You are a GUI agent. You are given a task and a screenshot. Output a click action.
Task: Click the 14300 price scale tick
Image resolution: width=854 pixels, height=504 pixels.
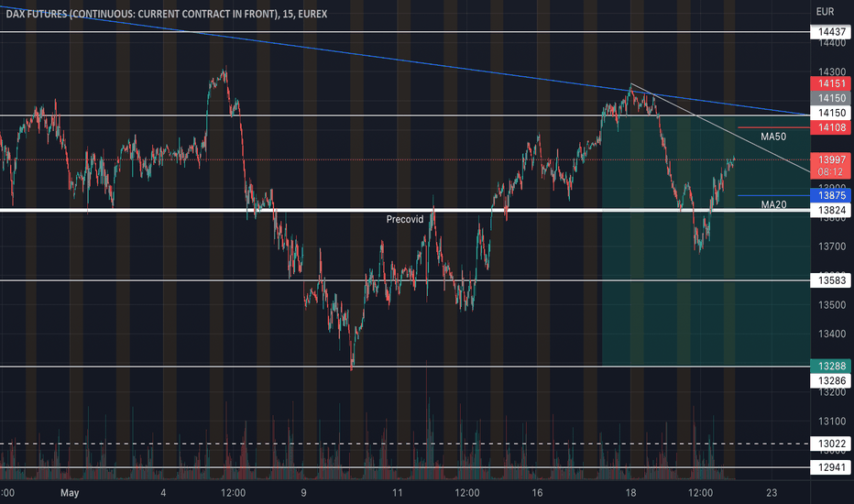[832, 71]
